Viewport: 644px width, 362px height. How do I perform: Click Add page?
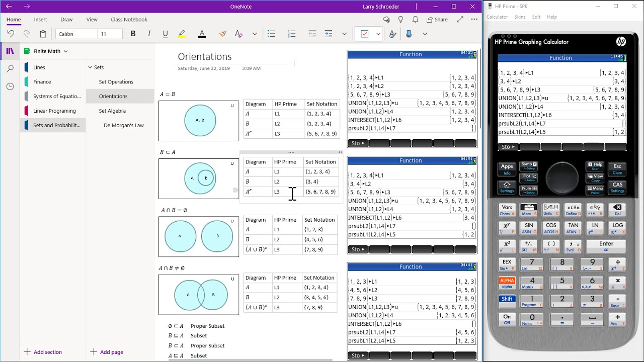click(x=107, y=352)
